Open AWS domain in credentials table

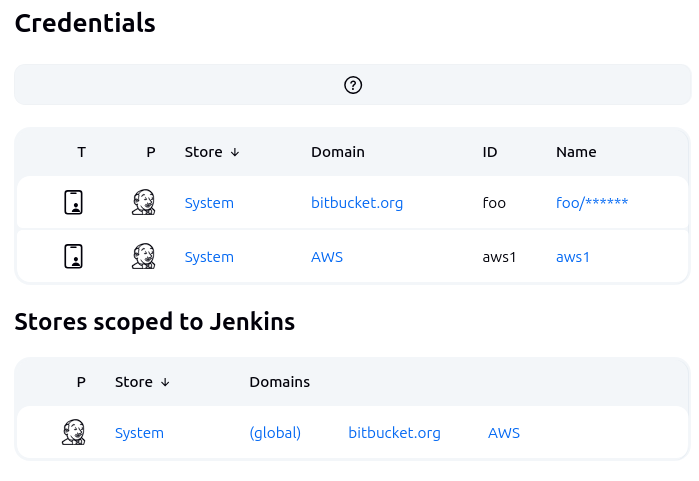tap(326, 257)
